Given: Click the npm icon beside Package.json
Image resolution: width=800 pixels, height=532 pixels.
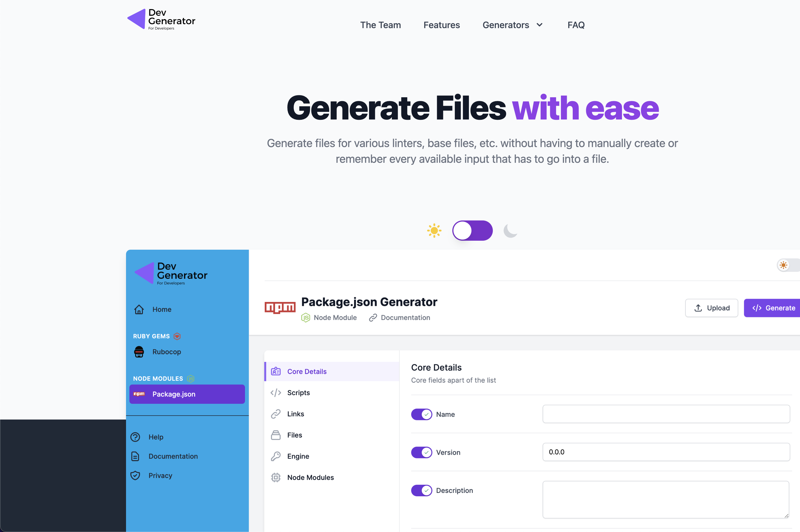Looking at the screenshot, I should tap(139, 394).
